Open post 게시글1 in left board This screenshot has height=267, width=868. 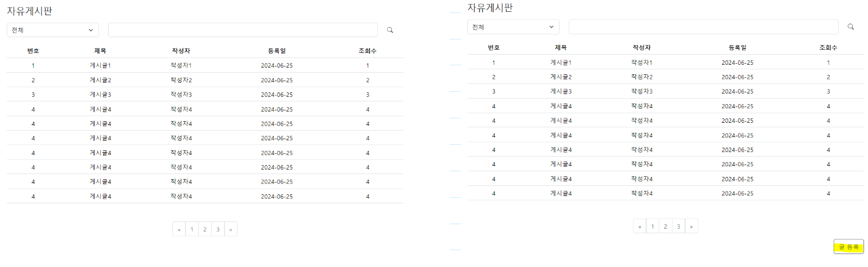pyautogui.click(x=100, y=65)
